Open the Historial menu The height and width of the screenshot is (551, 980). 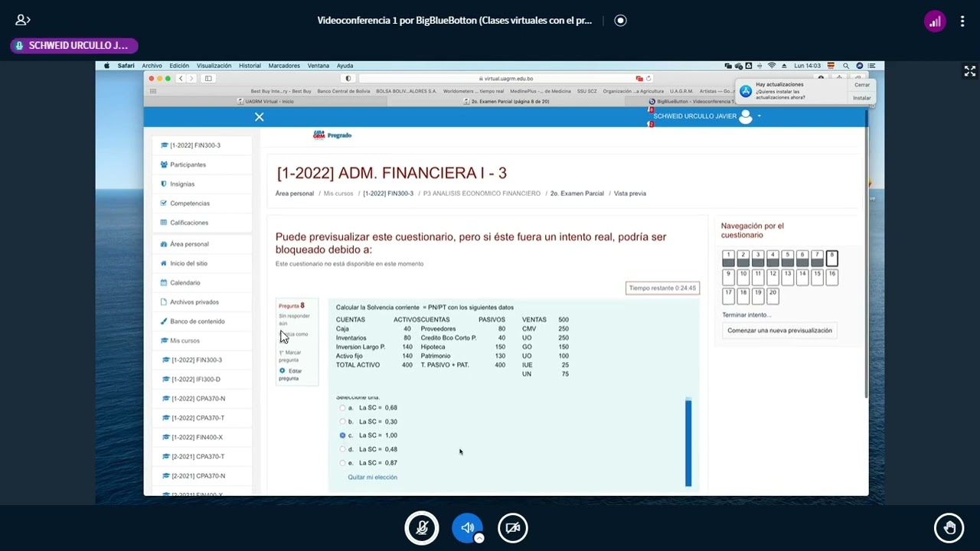(250, 66)
